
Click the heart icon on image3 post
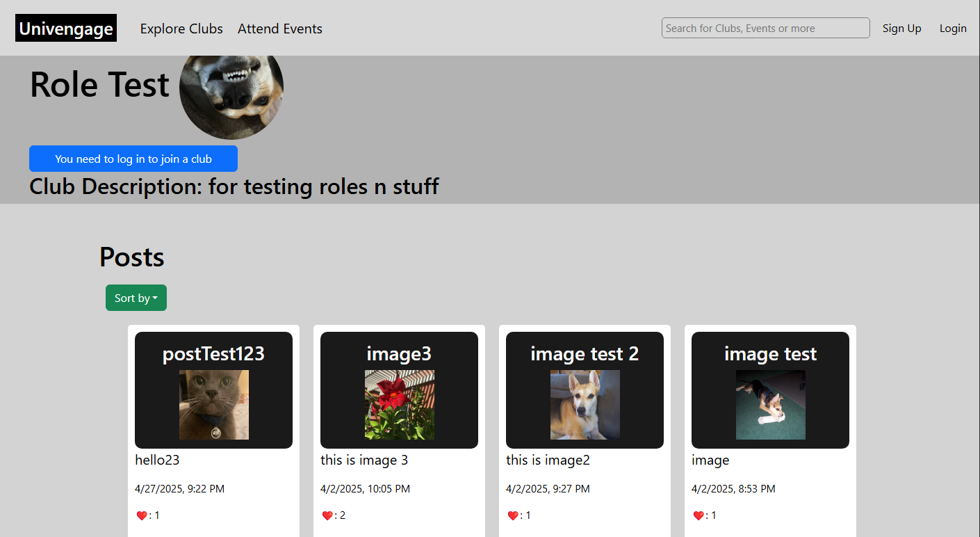coord(327,515)
